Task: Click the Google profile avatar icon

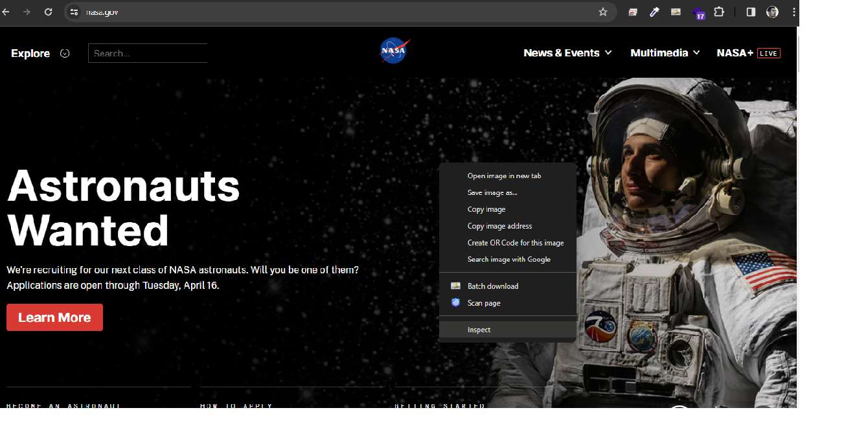Action: coord(772,12)
